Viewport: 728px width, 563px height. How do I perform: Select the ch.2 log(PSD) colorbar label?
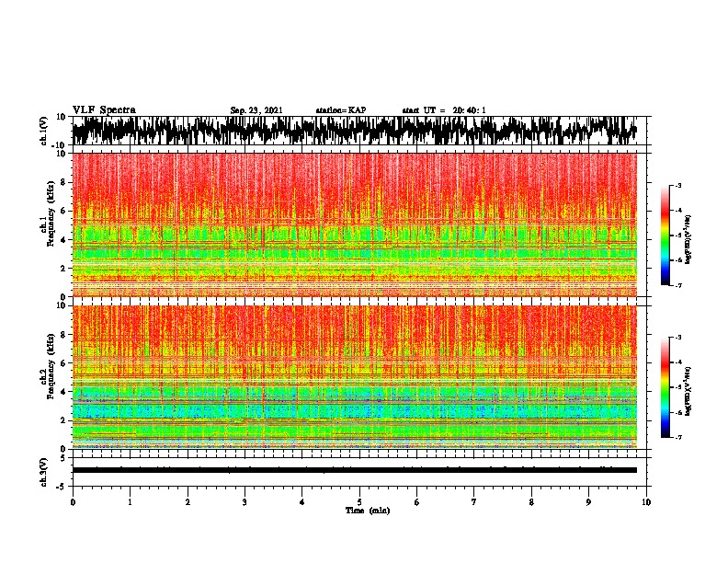point(688,391)
